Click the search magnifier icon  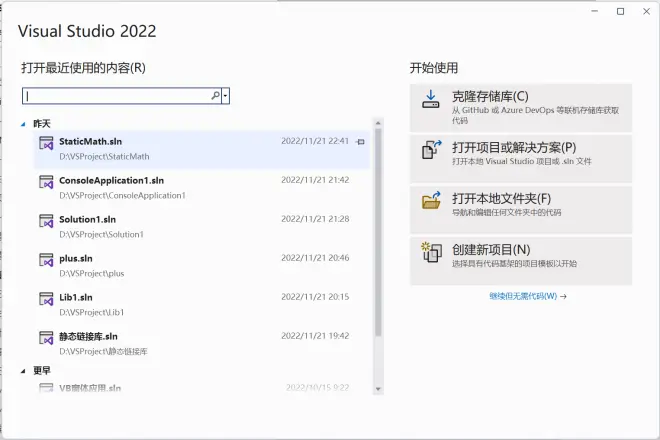click(215, 96)
